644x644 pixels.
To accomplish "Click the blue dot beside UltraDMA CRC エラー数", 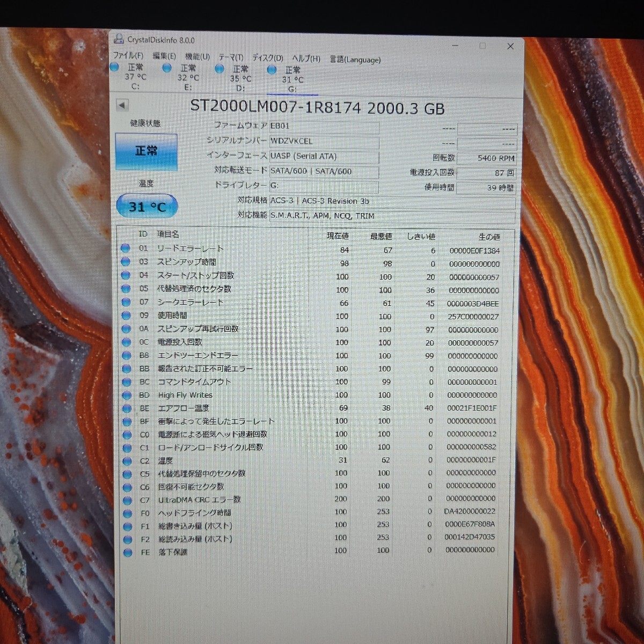I will point(127,499).
